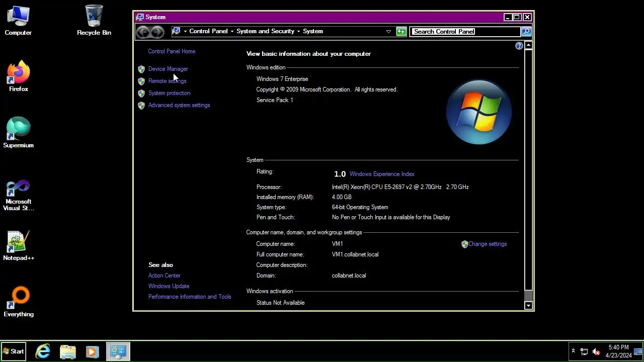This screenshot has height=362, width=644.
Task: Open Windows Explorer folder icon in taskbar
Action: click(67, 351)
